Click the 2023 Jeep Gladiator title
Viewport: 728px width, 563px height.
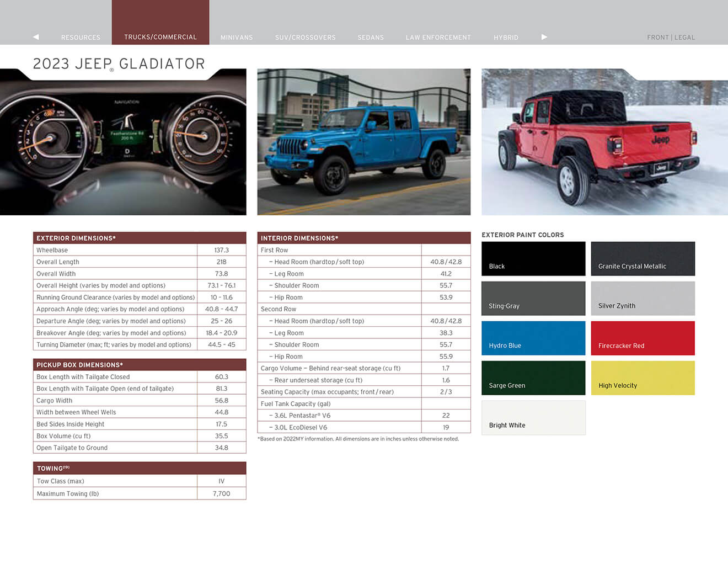[x=119, y=64]
